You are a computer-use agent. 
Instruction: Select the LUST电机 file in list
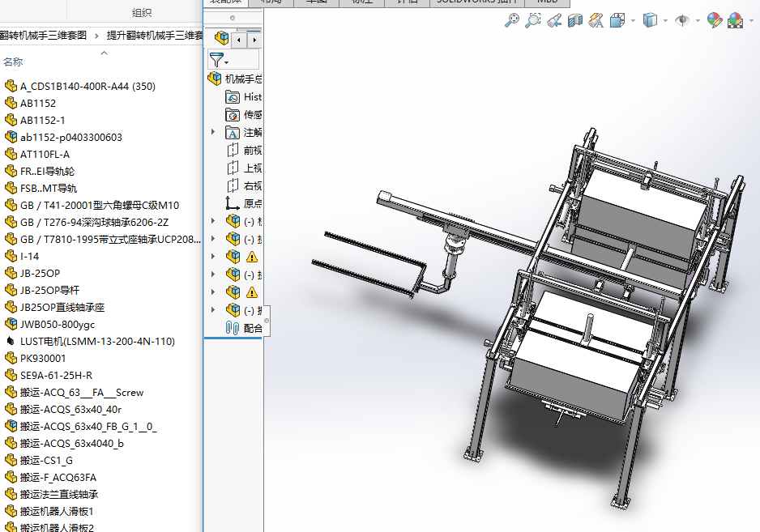click(x=97, y=342)
